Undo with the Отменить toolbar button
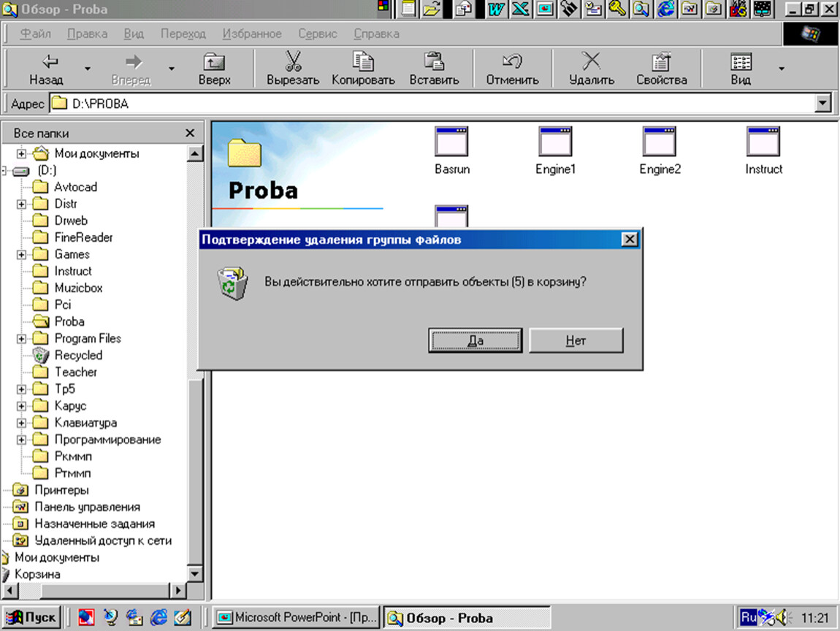Image resolution: width=840 pixels, height=631 pixels. 512,69
